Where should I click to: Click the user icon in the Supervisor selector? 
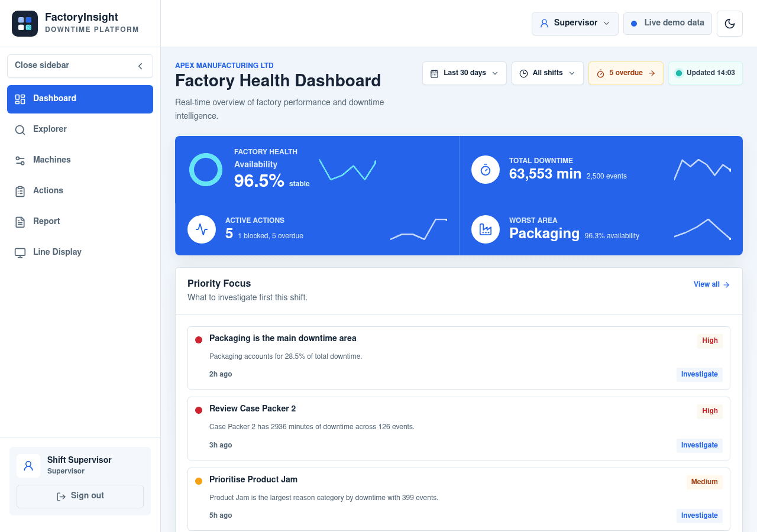[x=544, y=24]
